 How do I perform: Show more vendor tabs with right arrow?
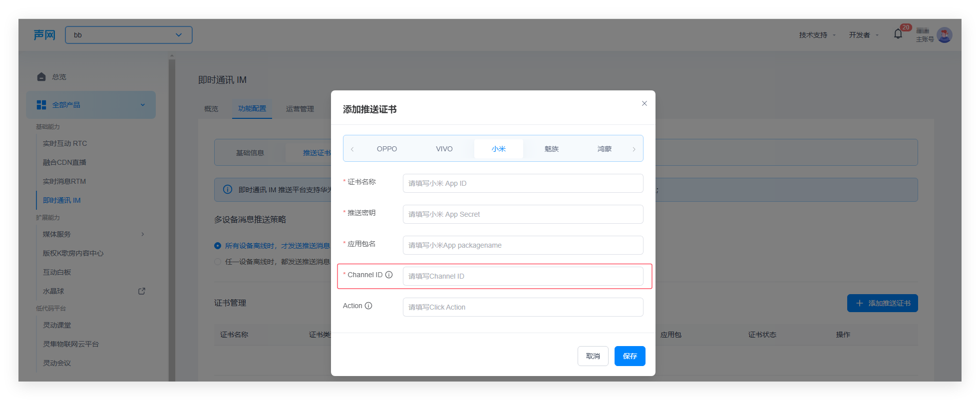[634, 149]
